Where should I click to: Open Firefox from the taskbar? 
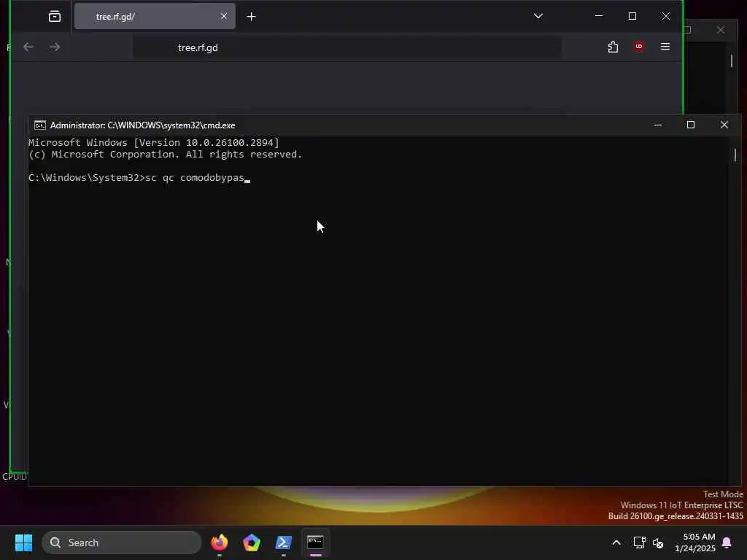click(219, 542)
